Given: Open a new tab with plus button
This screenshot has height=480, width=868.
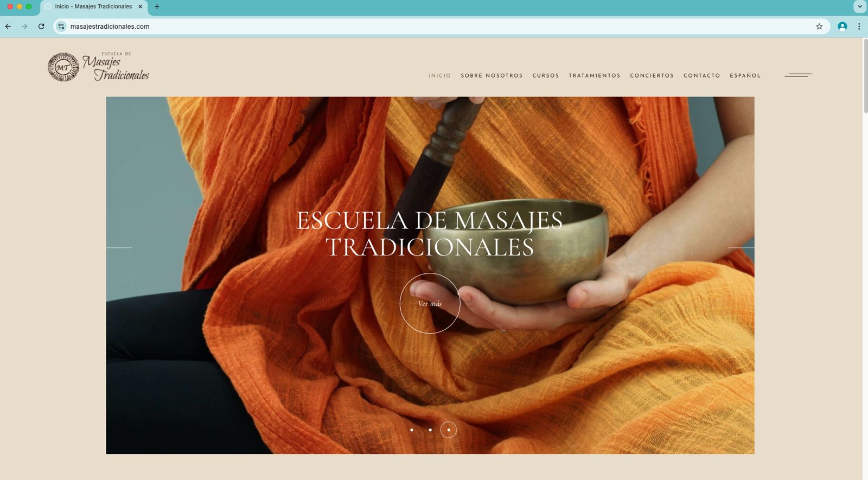Looking at the screenshot, I should 157,7.
